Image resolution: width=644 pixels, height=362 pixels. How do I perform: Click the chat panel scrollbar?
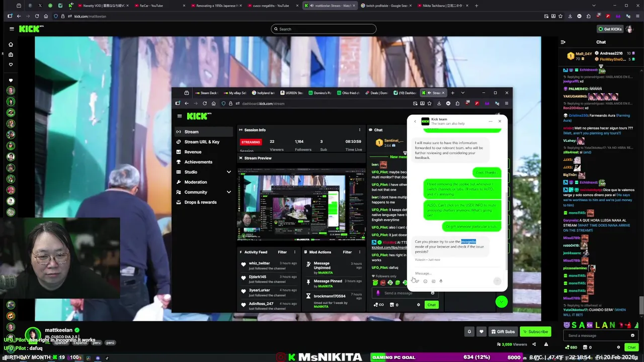(640, 305)
